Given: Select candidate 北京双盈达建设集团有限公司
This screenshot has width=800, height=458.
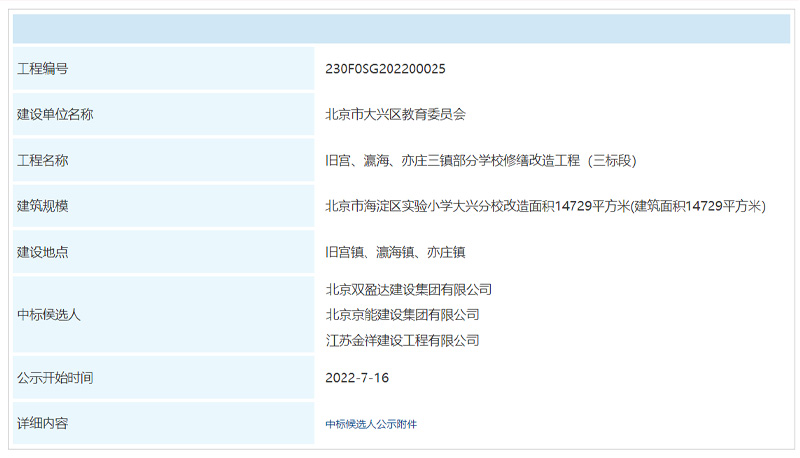Looking at the screenshot, I should [409, 290].
